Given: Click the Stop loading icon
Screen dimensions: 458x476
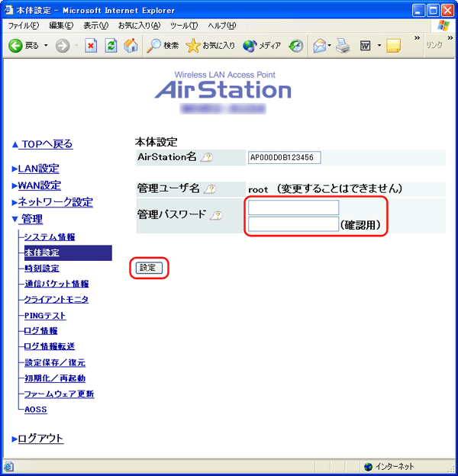Looking at the screenshot, I should pos(91,46).
